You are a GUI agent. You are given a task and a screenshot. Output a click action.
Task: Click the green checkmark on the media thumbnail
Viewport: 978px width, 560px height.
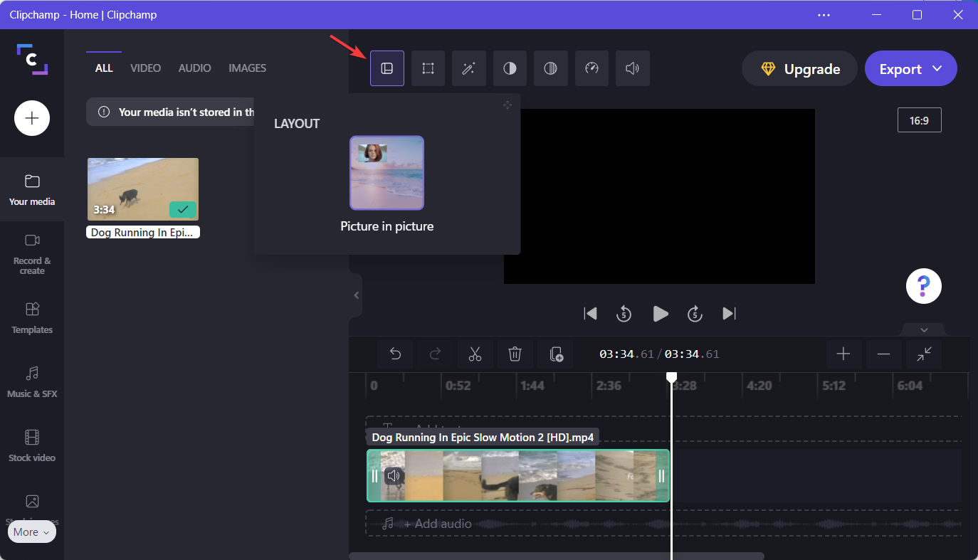pos(182,209)
